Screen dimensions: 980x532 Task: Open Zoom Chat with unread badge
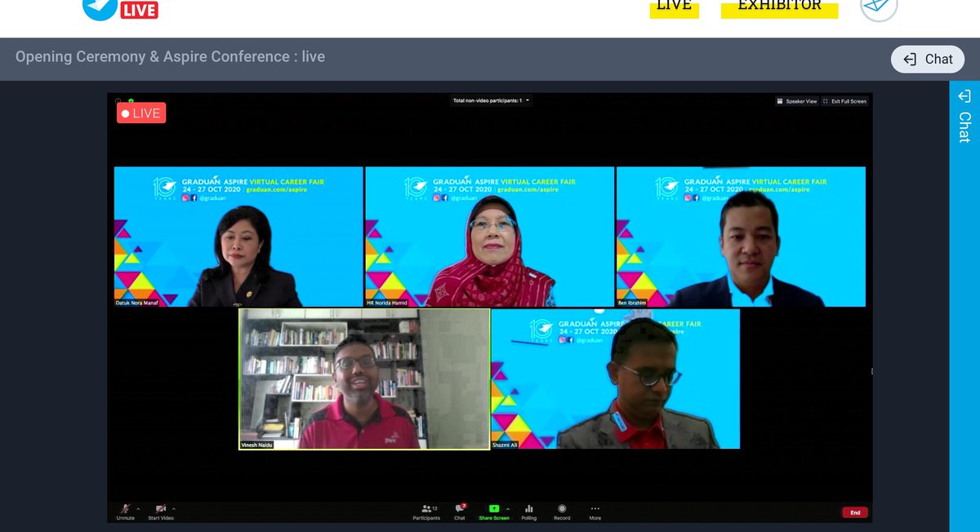(x=460, y=512)
